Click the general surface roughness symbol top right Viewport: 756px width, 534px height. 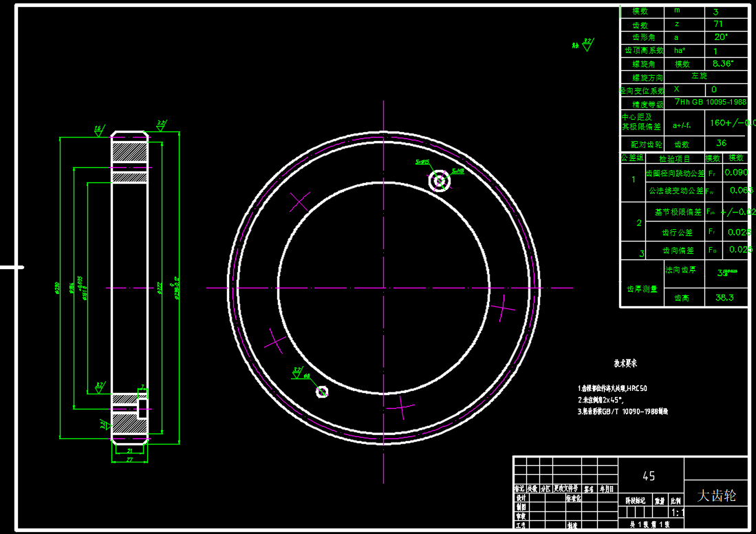[585, 45]
